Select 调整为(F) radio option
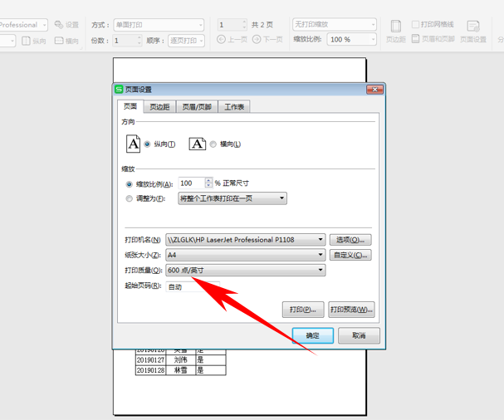The image size is (504, 420). click(x=129, y=198)
